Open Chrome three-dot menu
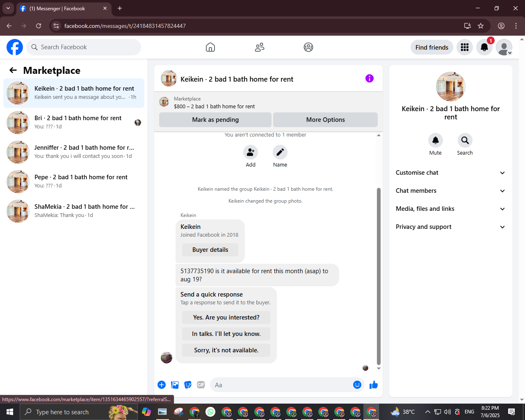This screenshot has width=525, height=420. coord(516,26)
